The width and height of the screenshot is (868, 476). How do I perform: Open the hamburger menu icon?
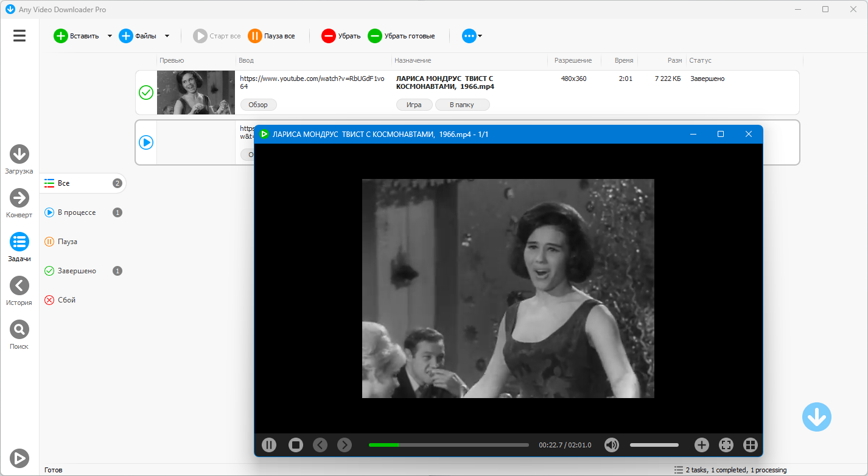coord(19,36)
